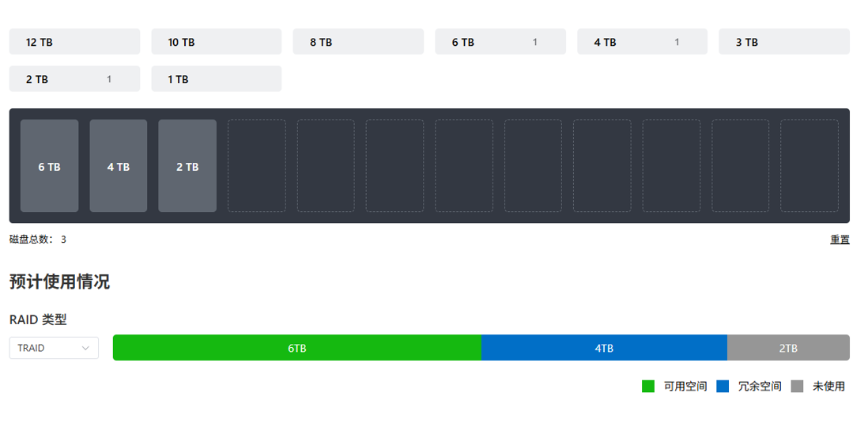Add an 8 TB disk

click(x=358, y=42)
